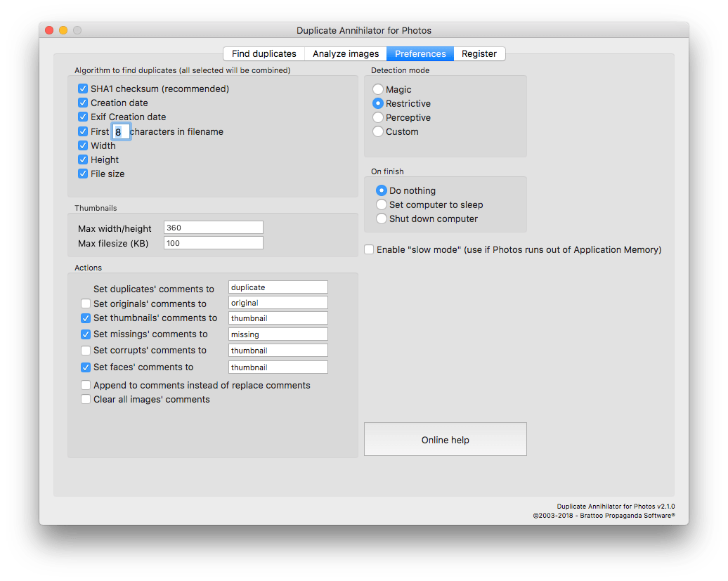This screenshot has width=728, height=581.
Task: Select Shut down computer on finish
Action: click(x=381, y=218)
